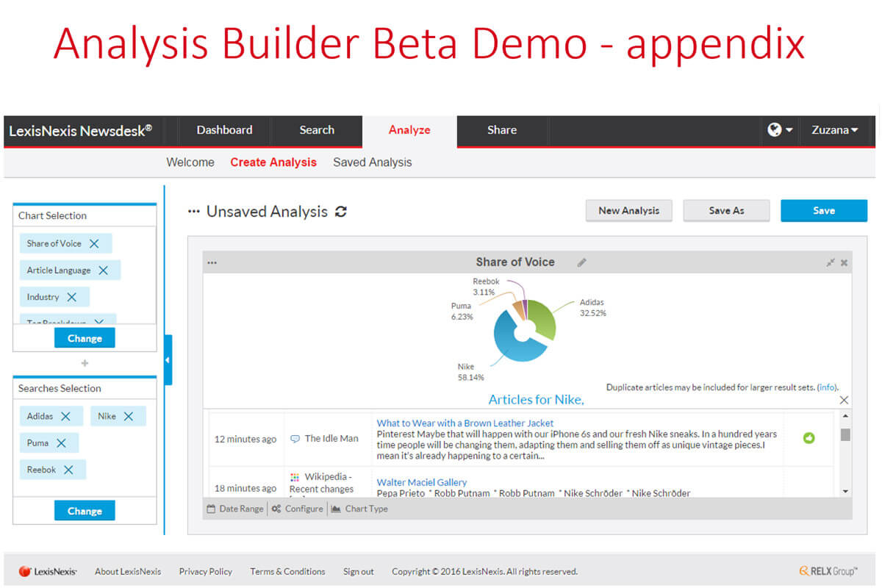Click the LexisNexis footer logo
Screen dimensions: 882x588
pos(48,571)
